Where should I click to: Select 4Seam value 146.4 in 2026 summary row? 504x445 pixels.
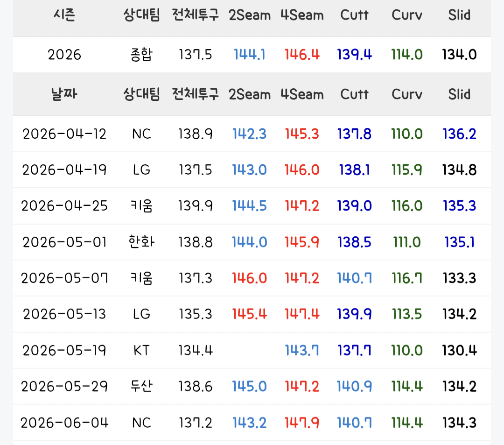pyautogui.click(x=302, y=55)
